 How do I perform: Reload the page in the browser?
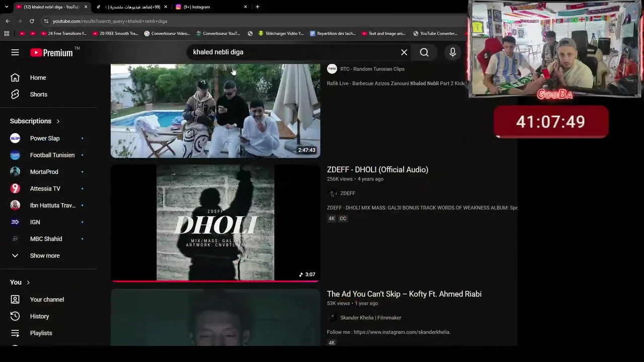point(32,21)
